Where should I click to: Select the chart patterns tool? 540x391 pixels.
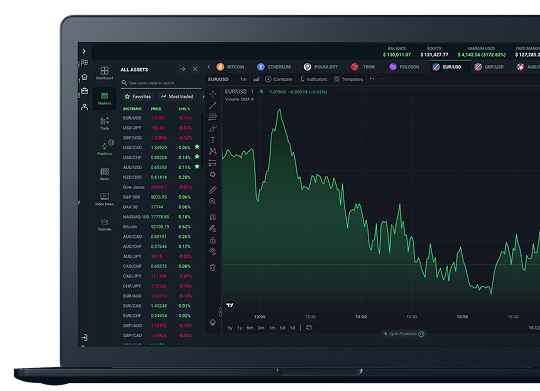coord(213,151)
